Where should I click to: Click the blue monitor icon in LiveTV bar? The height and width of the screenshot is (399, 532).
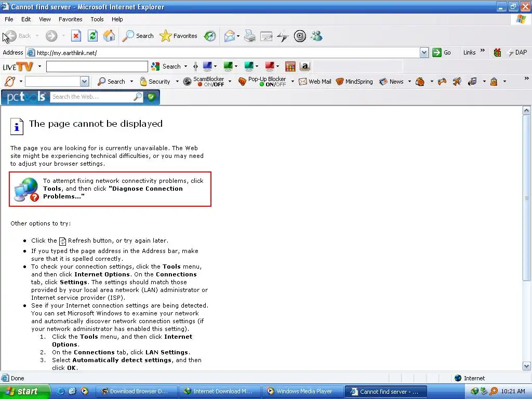click(207, 66)
